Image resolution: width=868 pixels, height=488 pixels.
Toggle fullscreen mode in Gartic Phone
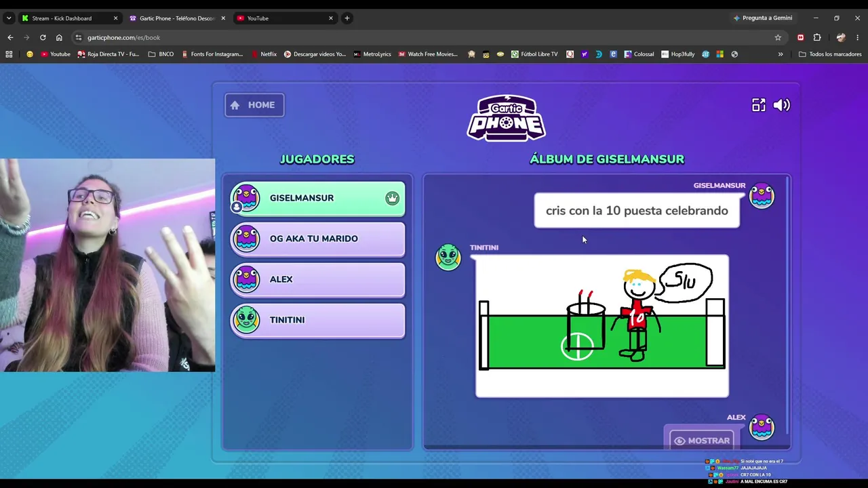[758, 105]
